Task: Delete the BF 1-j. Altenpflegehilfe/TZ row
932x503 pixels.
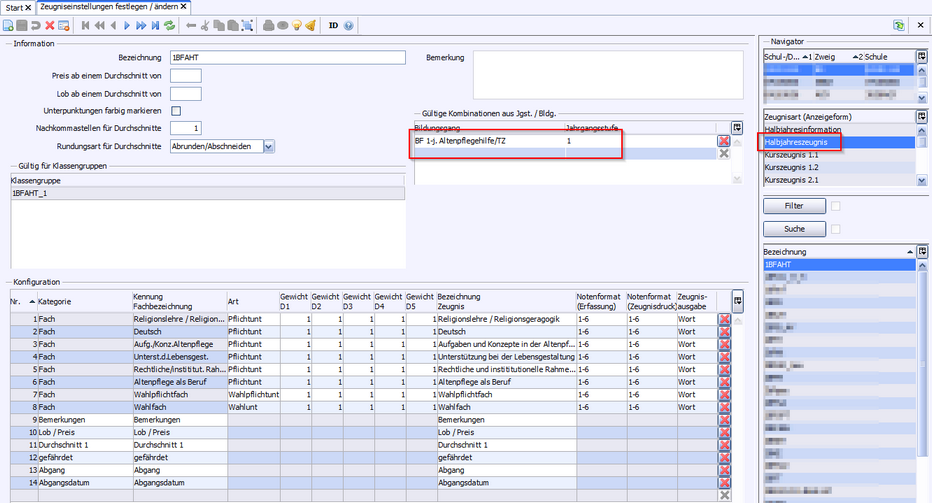Action: (724, 141)
